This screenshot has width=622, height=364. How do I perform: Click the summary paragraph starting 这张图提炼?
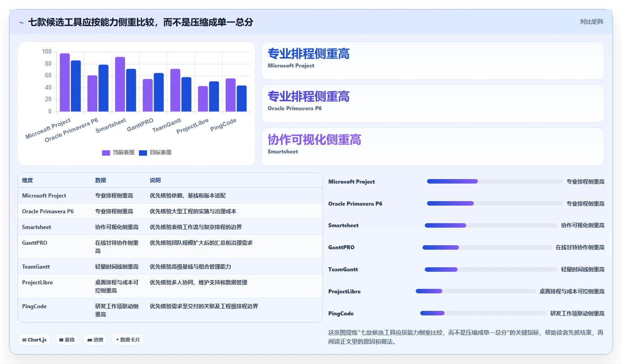click(466, 337)
